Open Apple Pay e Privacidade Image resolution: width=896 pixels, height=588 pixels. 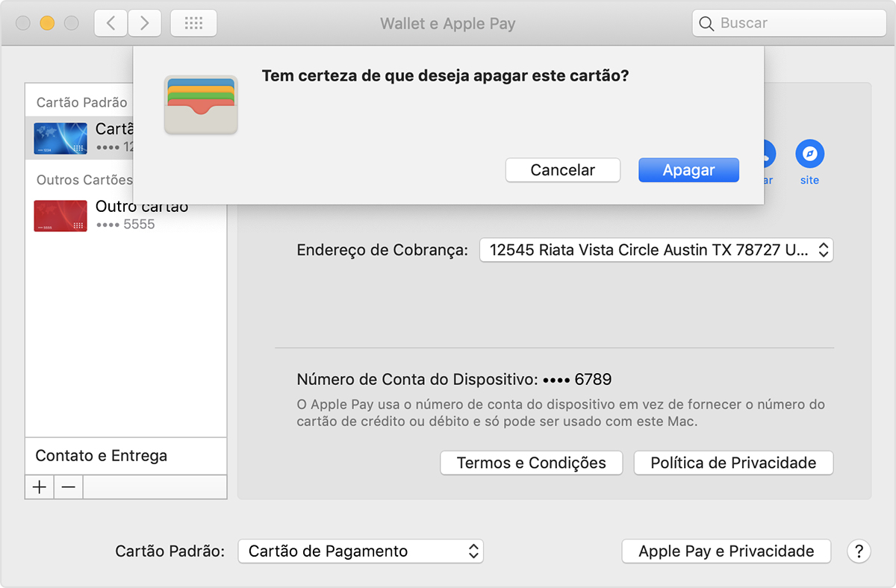(x=727, y=551)
